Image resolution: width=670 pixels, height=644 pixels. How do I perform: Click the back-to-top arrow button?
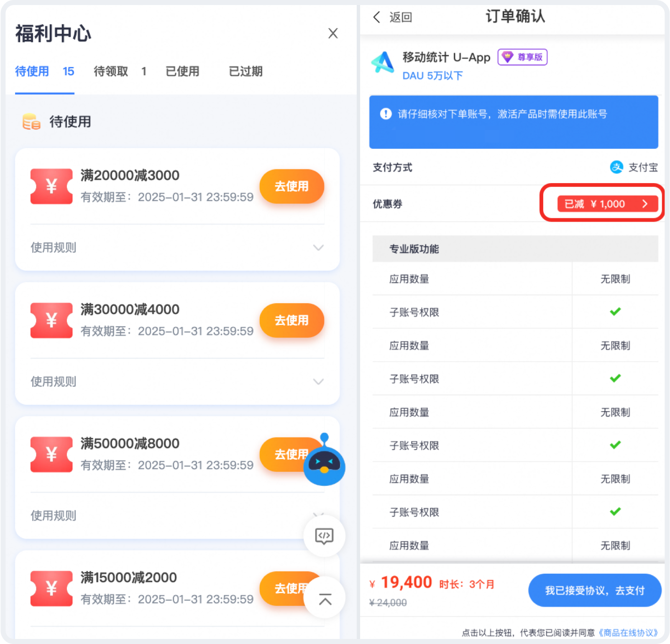click(x=325, y=598)
